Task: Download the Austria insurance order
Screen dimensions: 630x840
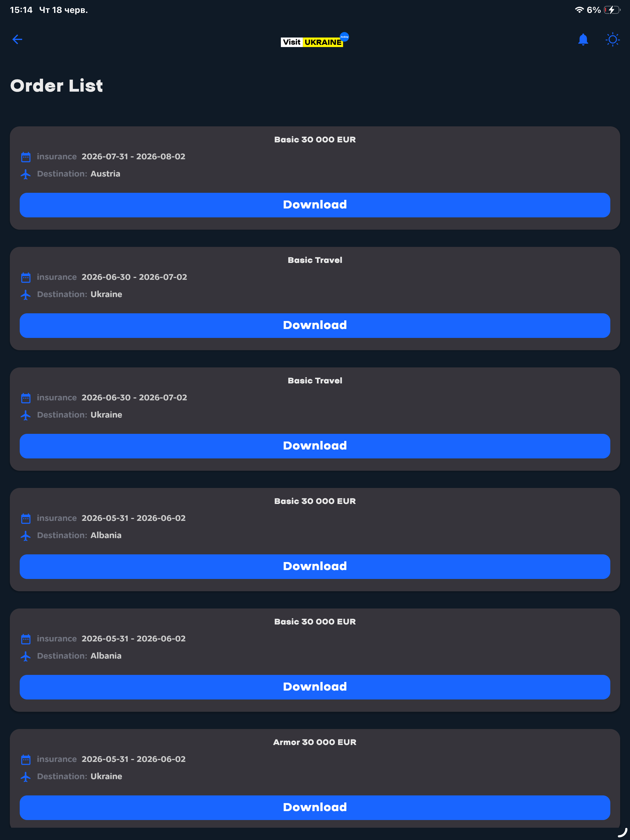Action: tap(315, 205)
